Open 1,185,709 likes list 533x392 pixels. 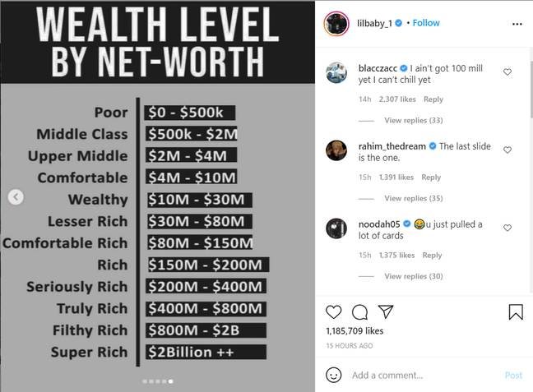pyautogui.click(x=355, y=331)
